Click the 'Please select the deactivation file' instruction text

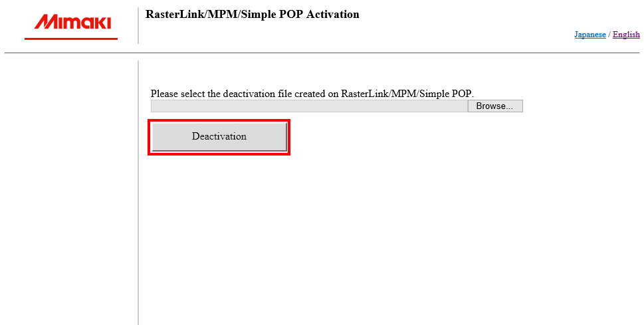(312, 94)
